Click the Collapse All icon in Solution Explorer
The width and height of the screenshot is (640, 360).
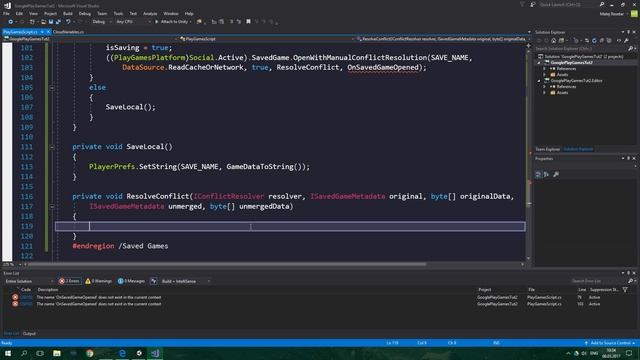[602, 40]
